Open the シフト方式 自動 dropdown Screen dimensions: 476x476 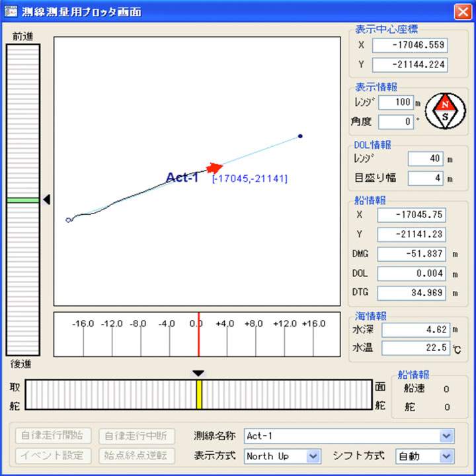click(447, 456)
